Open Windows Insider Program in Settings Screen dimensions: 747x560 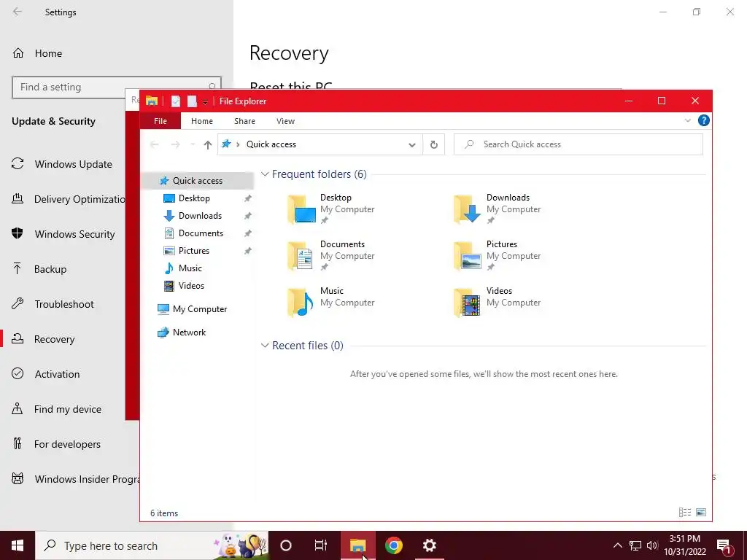click(x=74, y=479)
